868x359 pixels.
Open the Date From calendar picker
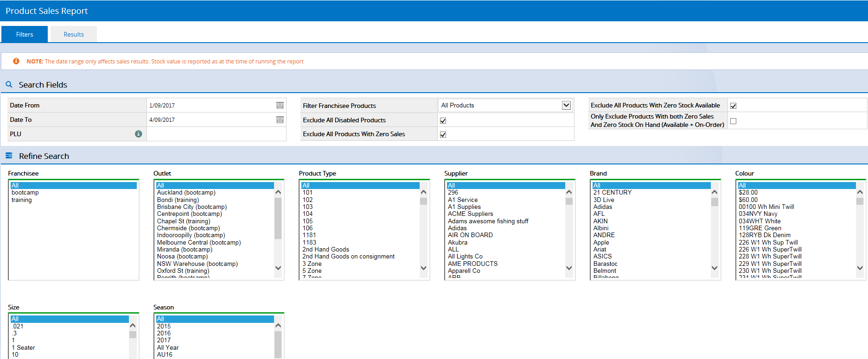(280, 106)
